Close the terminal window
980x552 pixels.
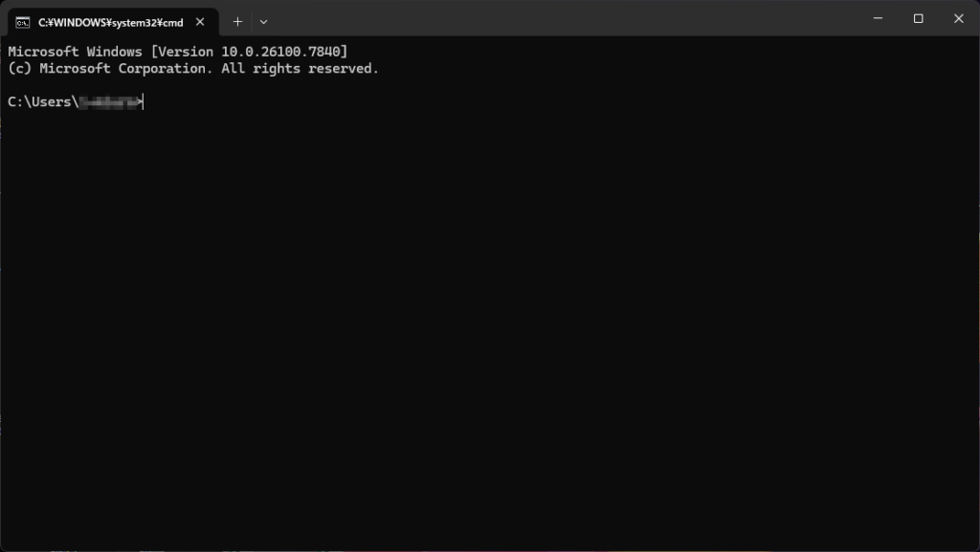point(959,19)
